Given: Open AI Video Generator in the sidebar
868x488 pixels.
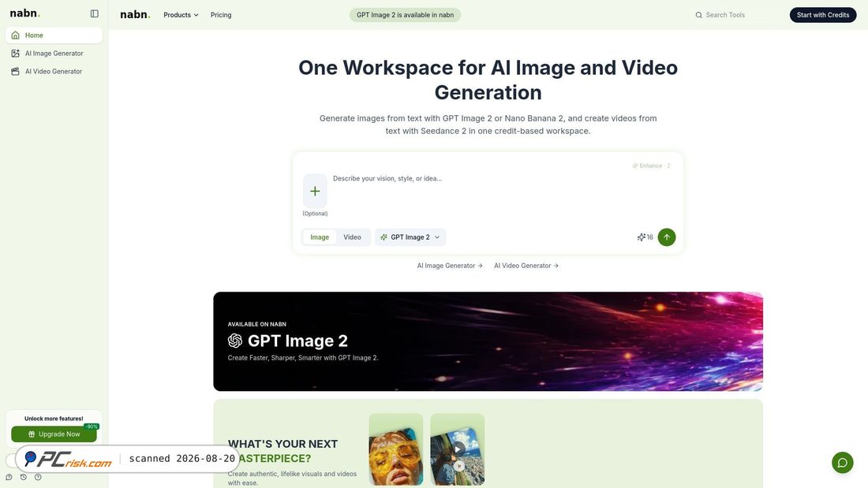Looking at the screenshot, I should pos(54,72).
